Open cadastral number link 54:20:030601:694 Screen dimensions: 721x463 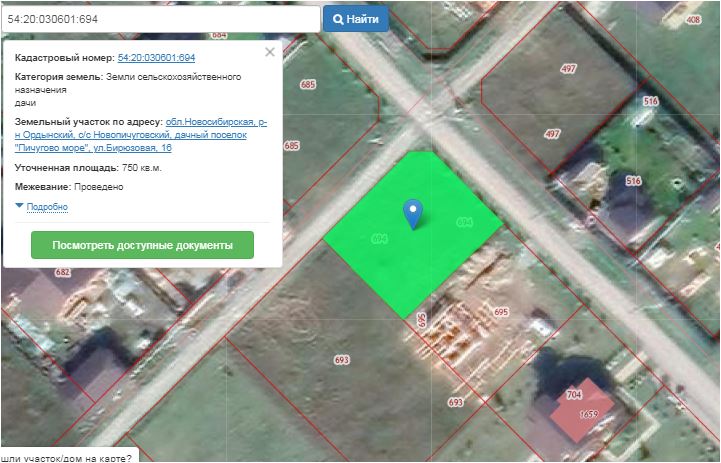pyautogui.click(x=156, y=58)
